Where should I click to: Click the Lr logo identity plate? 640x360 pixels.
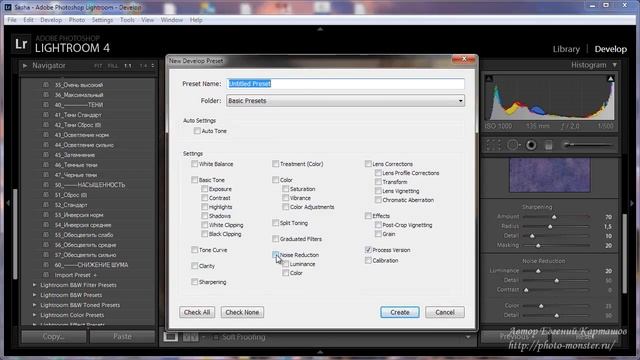point(21,44)
